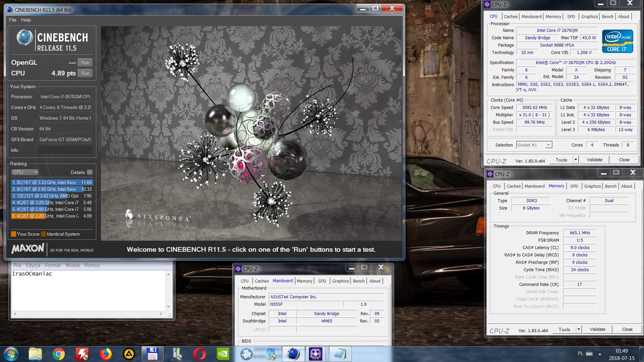Click the blue floppy disk taskbar icon
The height and width of the screenshot is (362, 644).
point(153,354)
